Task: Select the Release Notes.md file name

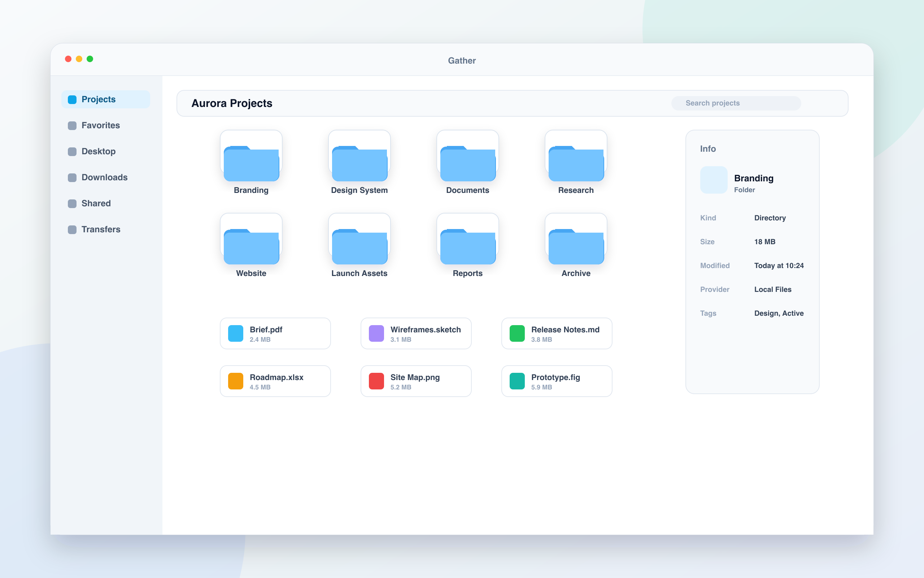Action: (x=565, y=329)
